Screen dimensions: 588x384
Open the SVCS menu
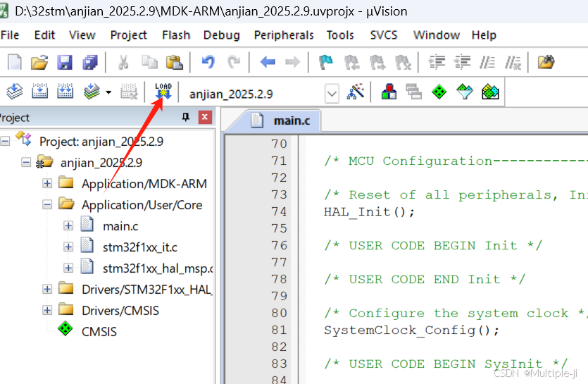(x=384, y=35)
